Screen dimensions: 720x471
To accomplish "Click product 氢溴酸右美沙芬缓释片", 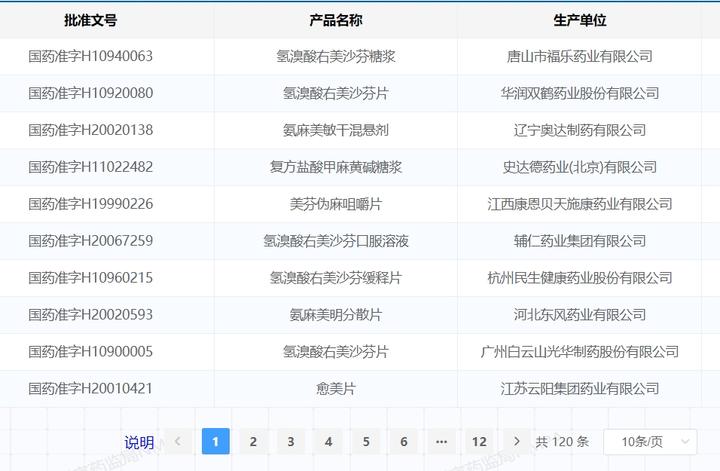I will pos(336,278).
